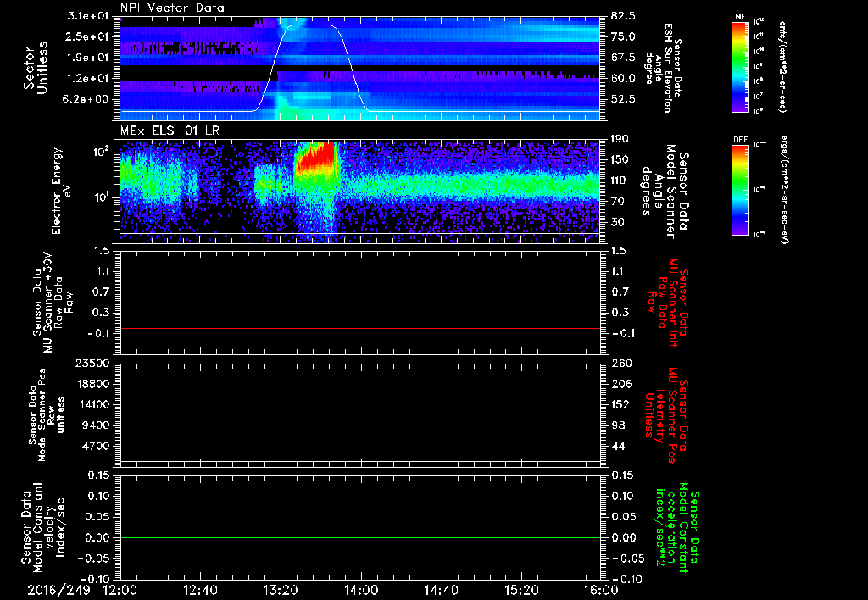Click the 150 scanner angle tick label
The image size is (868, 600).
(x=620, y=159)
